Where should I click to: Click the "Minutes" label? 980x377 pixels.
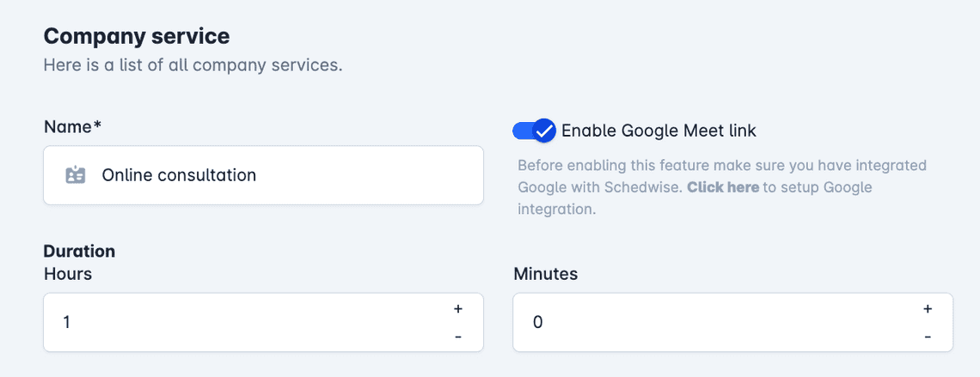tap(546, 273)
